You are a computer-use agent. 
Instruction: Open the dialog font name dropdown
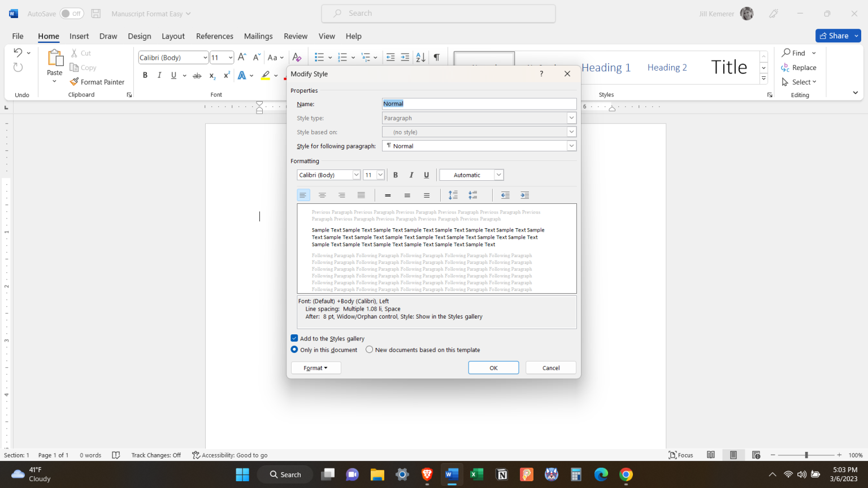[x=357, y=175]
